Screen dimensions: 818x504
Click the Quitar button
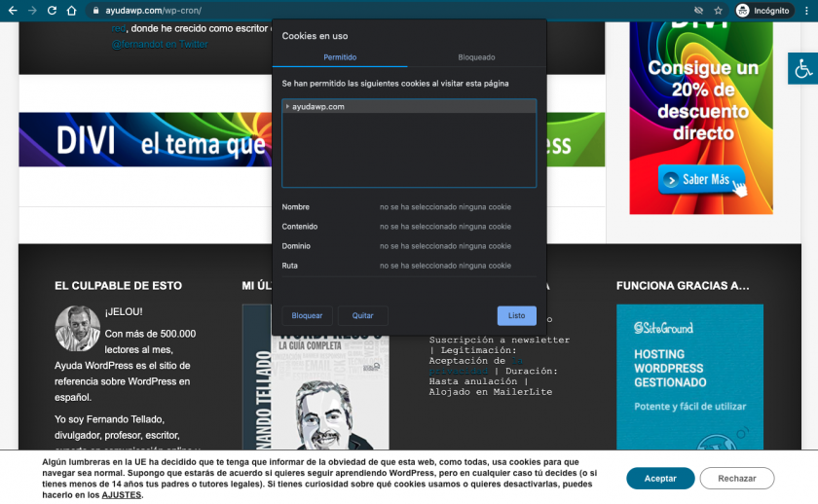[362, 315]
